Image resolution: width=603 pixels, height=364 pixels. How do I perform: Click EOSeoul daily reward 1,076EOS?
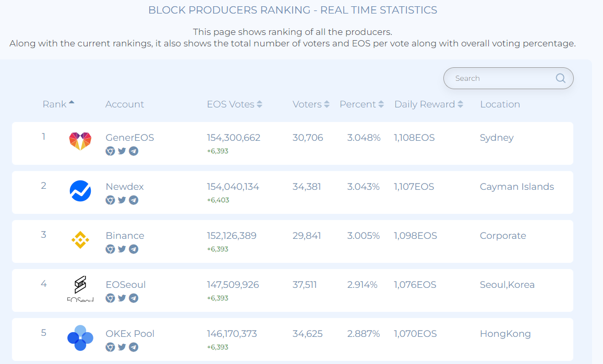[415, 285]
